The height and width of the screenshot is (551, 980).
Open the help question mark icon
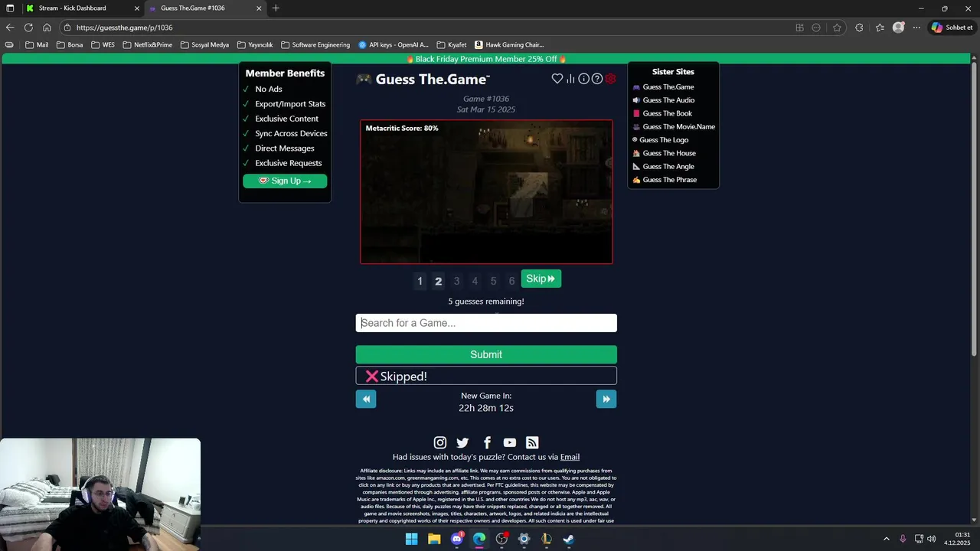click(x=597, y=79)
